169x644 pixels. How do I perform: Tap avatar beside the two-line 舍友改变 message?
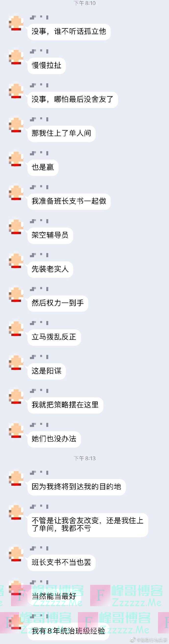(x=16, y=512)
